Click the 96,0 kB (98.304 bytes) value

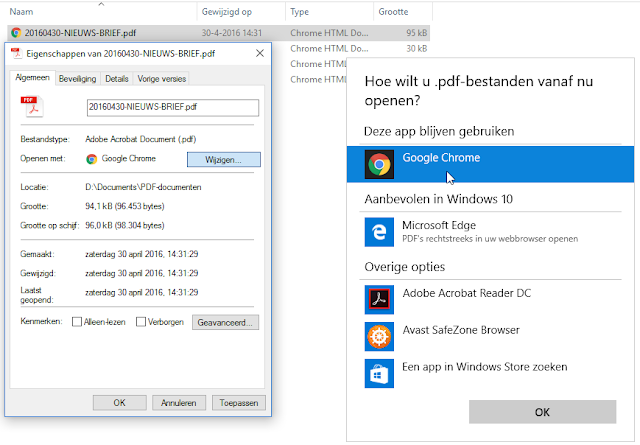point(125,225)
